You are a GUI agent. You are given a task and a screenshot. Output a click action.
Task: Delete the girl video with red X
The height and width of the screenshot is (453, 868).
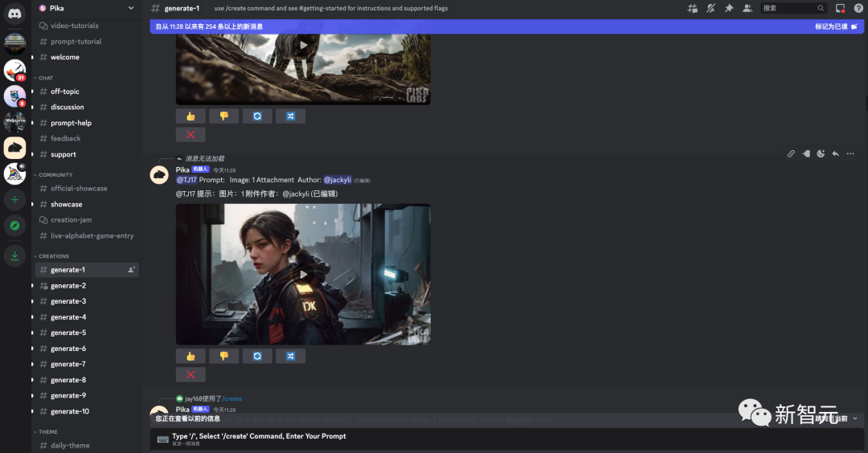190,374
